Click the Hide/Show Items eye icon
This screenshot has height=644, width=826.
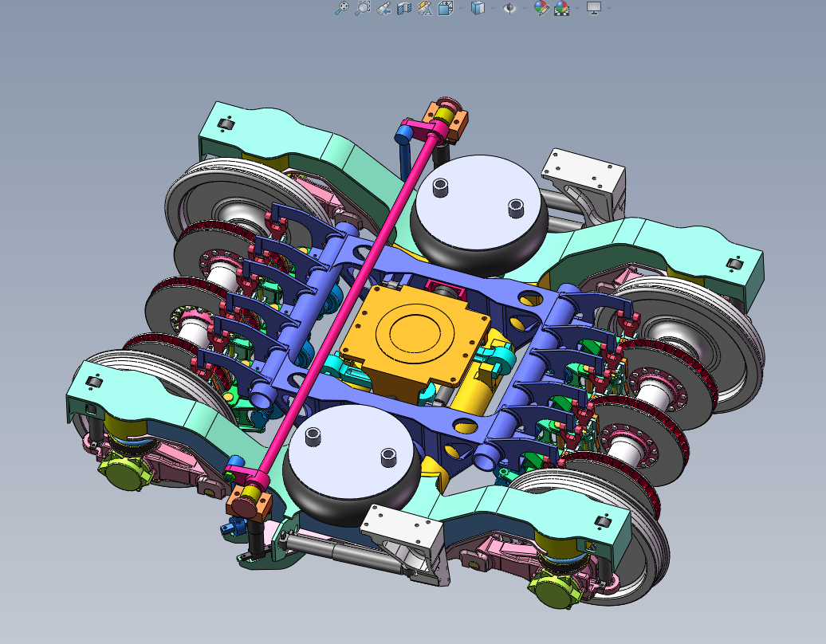tap(509, 8)
